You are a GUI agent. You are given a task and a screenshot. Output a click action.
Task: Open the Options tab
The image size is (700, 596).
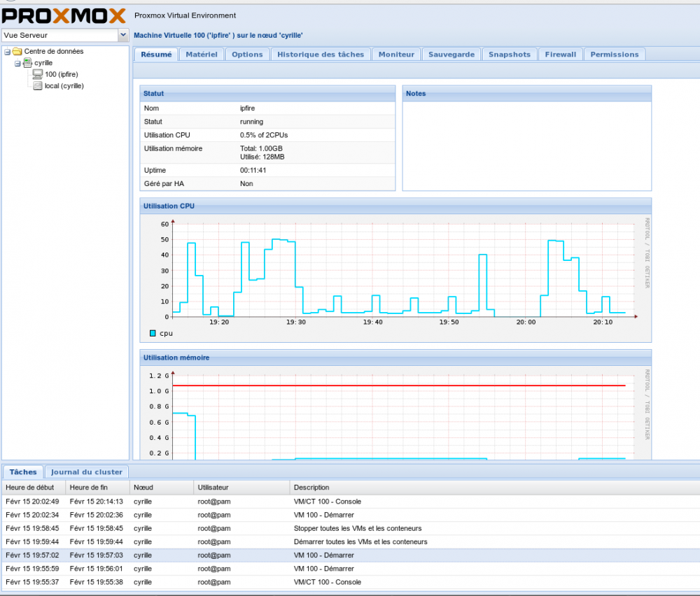247,55
